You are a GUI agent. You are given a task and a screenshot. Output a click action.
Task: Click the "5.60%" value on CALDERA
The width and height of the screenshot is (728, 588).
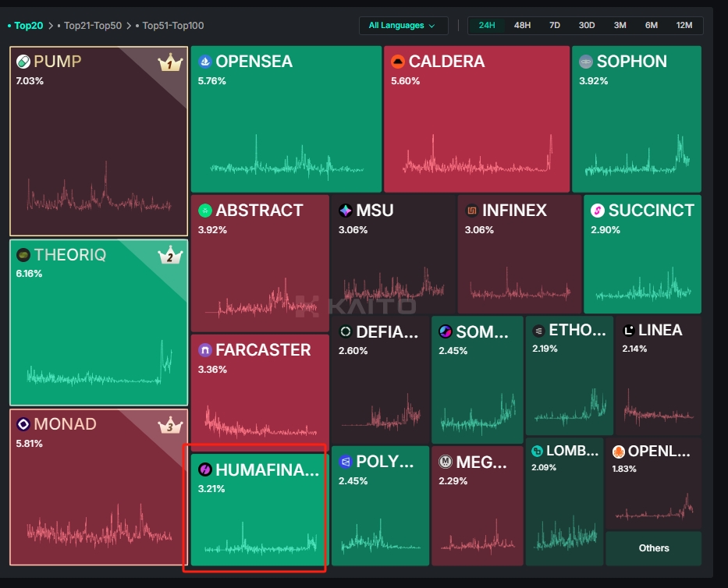click(x=405, y=81)
